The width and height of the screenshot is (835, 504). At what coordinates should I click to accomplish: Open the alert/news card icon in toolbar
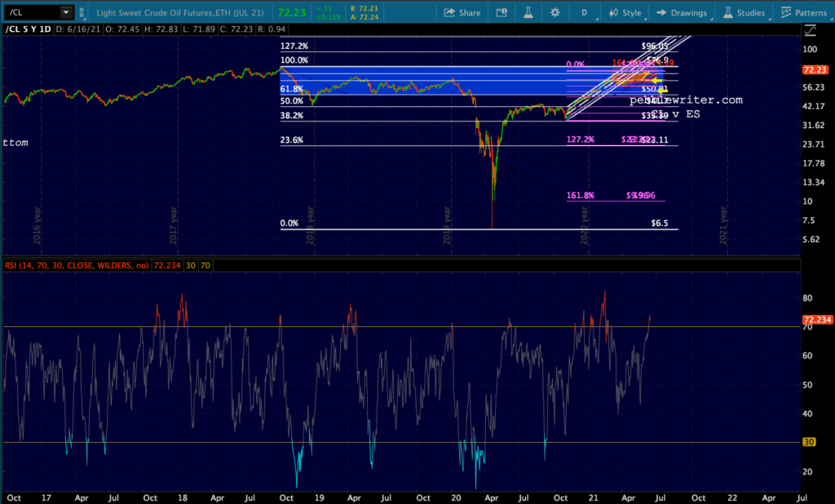coord(501,12)
